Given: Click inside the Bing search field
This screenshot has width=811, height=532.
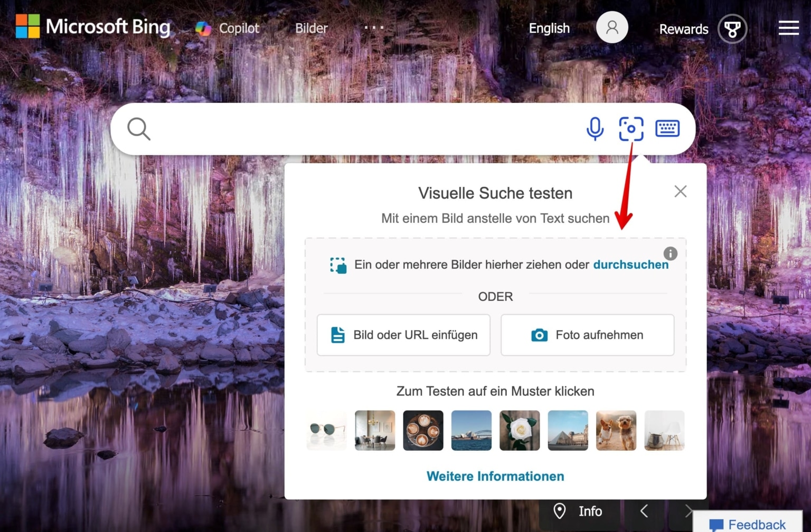Looking at the screenshot, I should coord(359,129).
